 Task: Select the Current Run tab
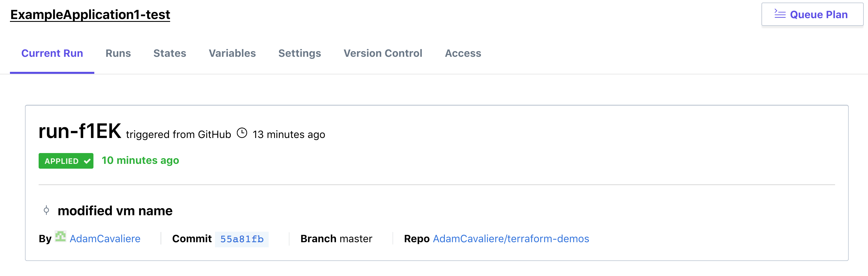click(x=52, y=53)
